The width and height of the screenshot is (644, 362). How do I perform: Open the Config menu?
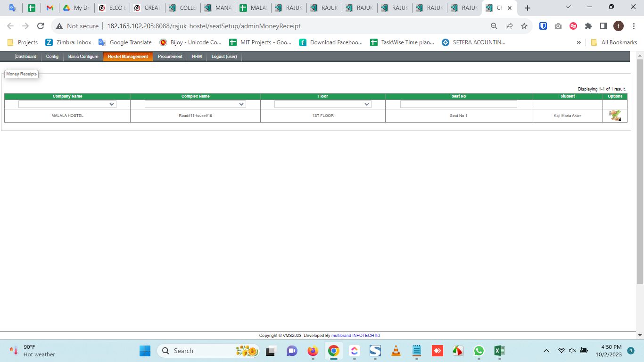click(52, 57)
